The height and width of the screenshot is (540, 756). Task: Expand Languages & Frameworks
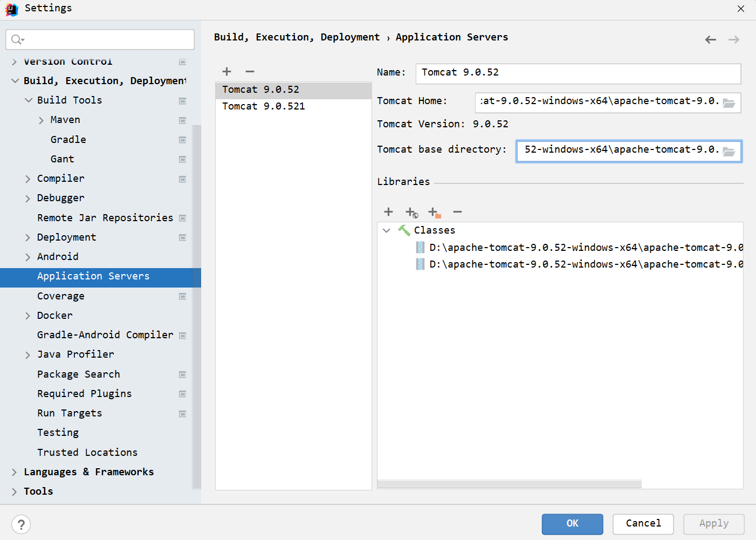(13, 471)
